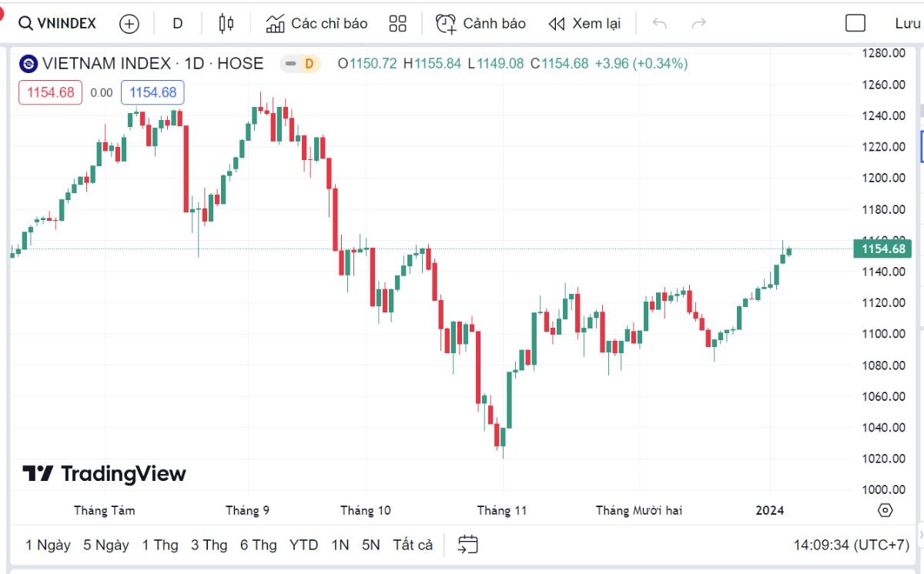
Task: Open the D timeframe interval selector
Action: pos(177,23)
